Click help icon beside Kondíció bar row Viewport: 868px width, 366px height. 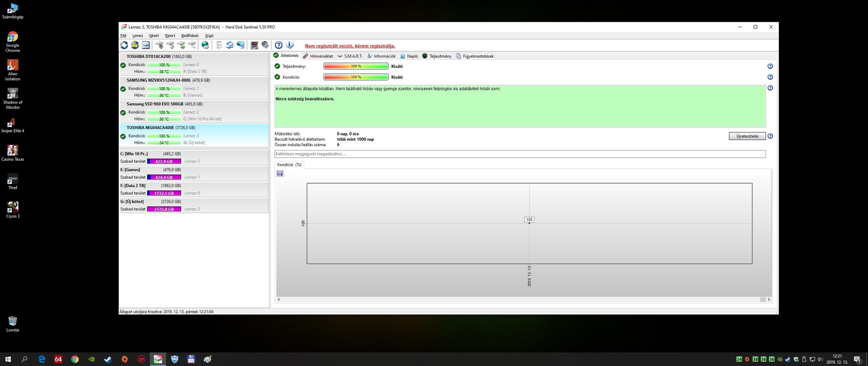770,77
